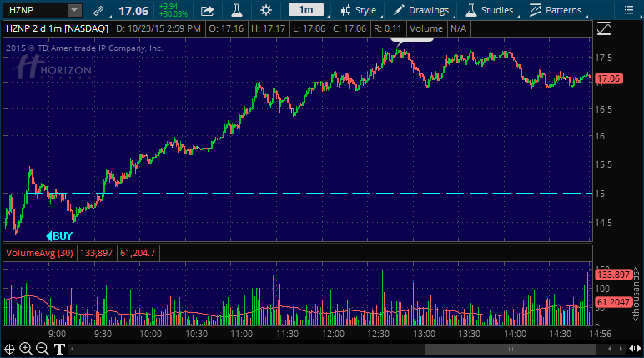Image resolution: width=644 pixels, height=358 pixels.
Task: Click the link/chain symbol icon
Action: (x=99, y=10)
